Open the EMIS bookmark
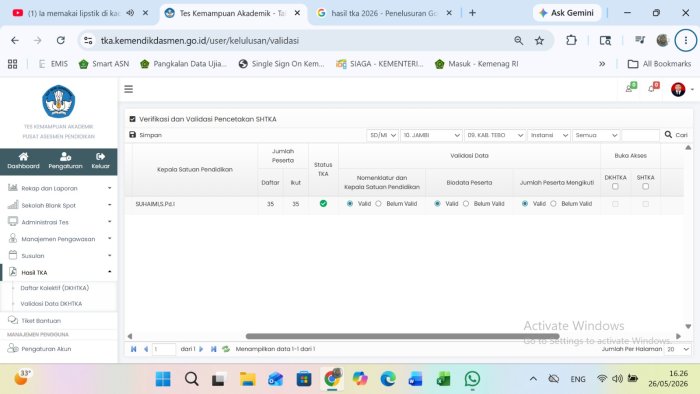 [x=53, y=64]
